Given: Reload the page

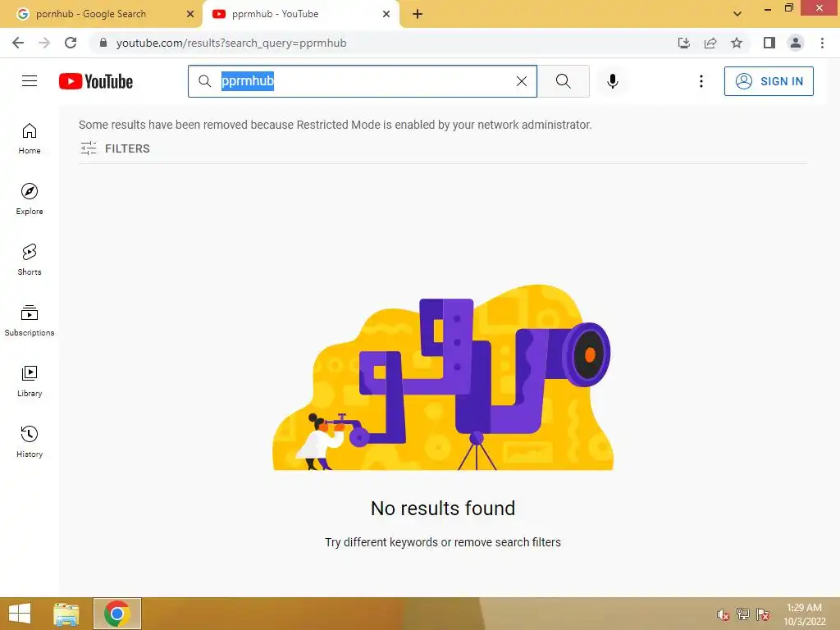Looking at the screenshot, I should click(x=71, y=43).
